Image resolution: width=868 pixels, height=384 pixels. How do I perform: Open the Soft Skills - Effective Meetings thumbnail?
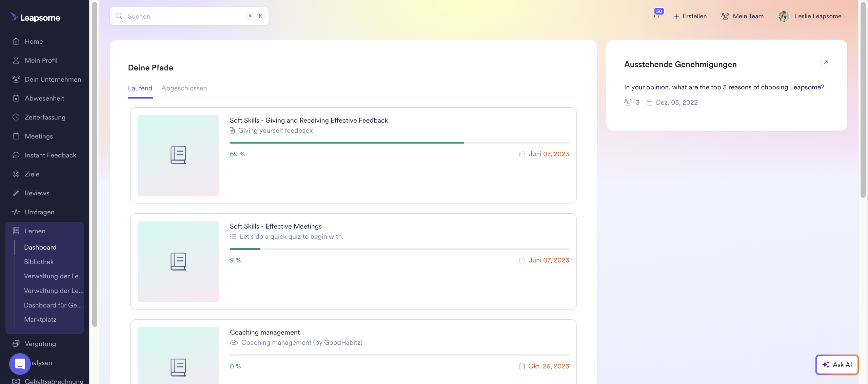point(178,261)
